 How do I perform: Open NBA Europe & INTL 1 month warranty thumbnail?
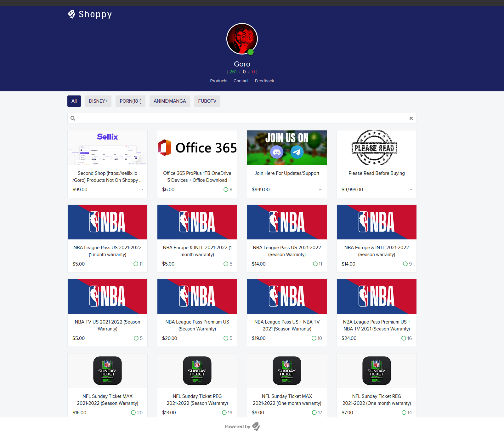[x=197, y=222]
